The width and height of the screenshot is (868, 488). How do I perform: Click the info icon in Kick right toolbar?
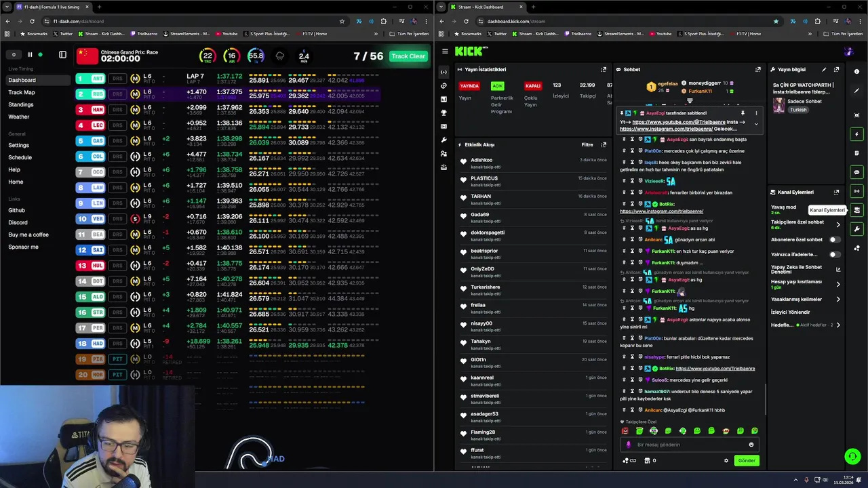pos(856,72)
